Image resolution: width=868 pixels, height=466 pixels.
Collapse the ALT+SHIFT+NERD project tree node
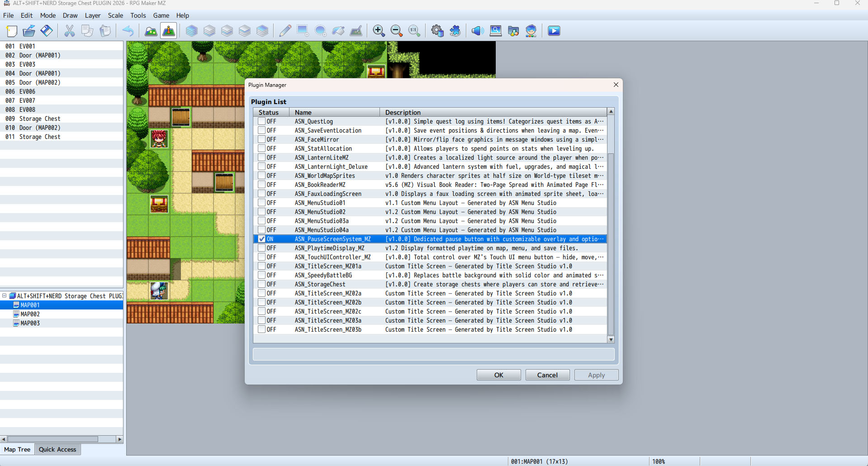click(x=4, y=296)
